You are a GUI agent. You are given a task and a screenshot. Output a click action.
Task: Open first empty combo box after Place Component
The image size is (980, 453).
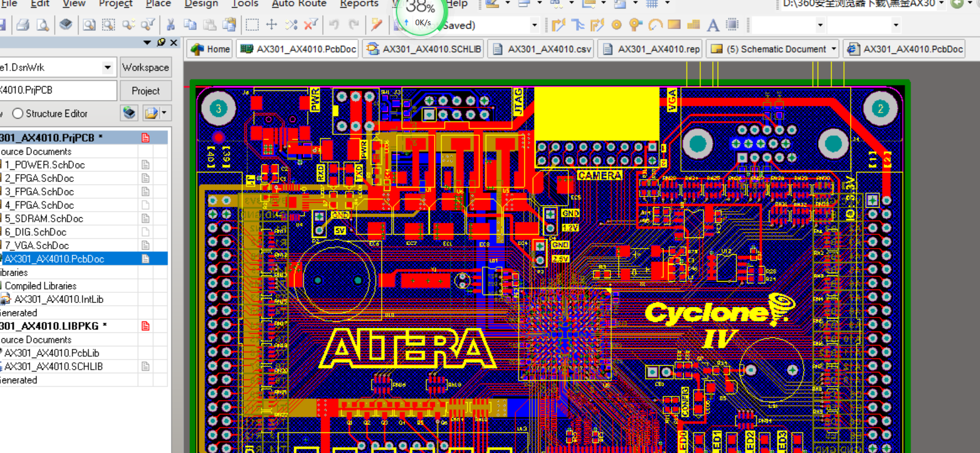[x=820, y=25]
